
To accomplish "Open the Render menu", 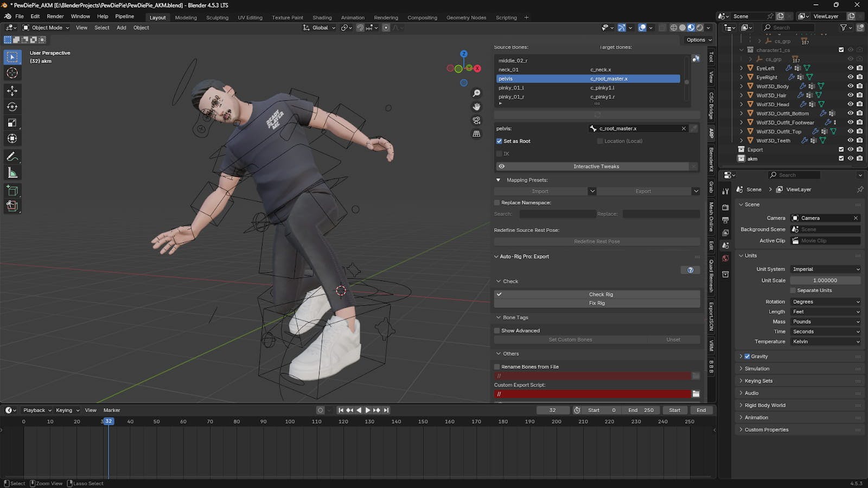I will coord(55,16).
